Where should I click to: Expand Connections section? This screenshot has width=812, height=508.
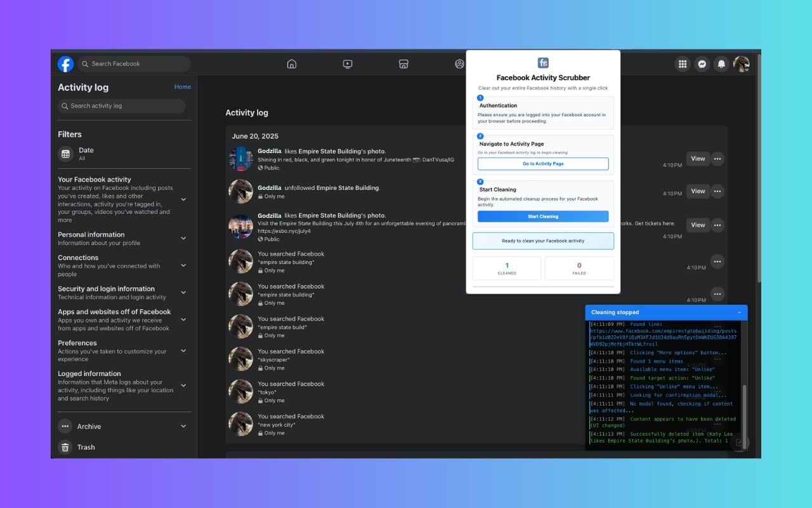(183, 265)
